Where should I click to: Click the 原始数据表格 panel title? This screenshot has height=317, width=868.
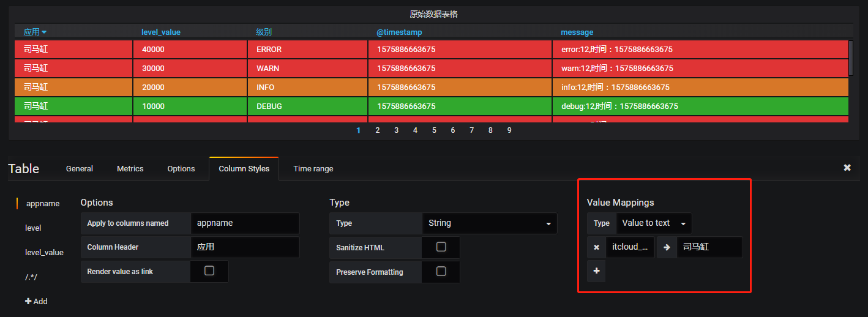pos(433,14)
